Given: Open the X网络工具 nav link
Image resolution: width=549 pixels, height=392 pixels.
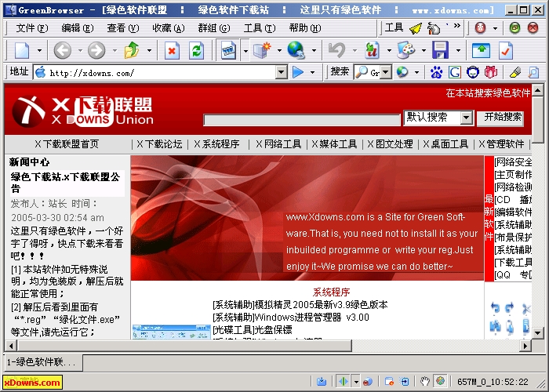Looking at the screenshot, I should point(278,143).
